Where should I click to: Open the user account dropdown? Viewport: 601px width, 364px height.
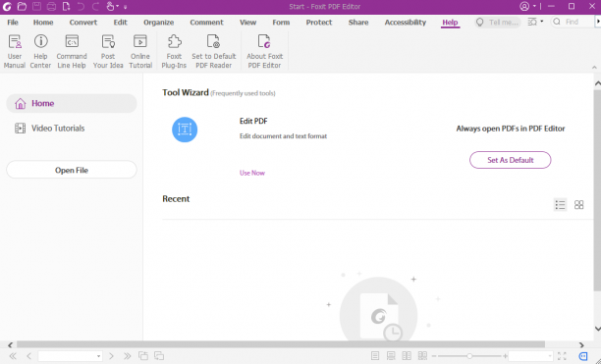tap(527, 6)
